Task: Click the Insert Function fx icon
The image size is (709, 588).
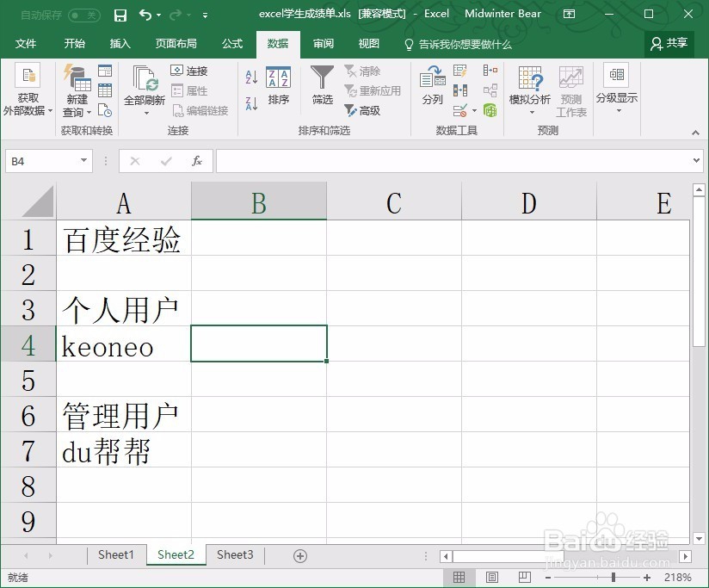Action: tap(197, 161)
